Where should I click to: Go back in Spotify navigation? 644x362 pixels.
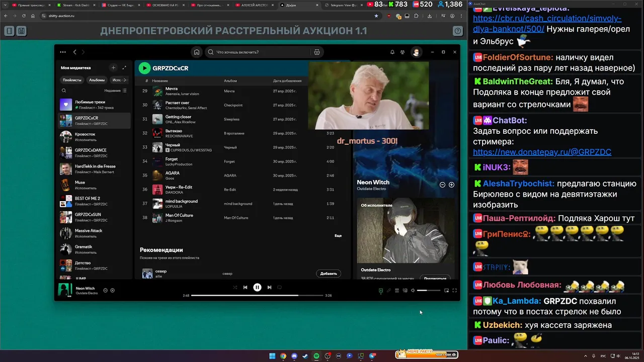click(75, 52)
